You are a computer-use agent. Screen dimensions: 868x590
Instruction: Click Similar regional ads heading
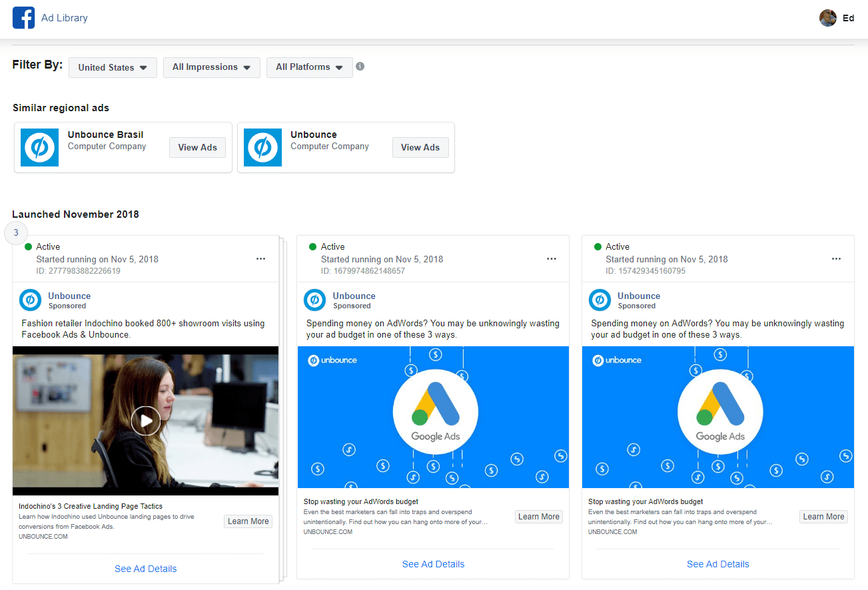pyautogui.click(x=61, y=108)
